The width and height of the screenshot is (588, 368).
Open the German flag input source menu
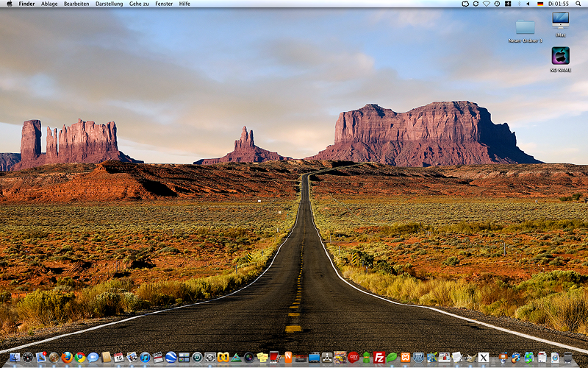(540, 4)
